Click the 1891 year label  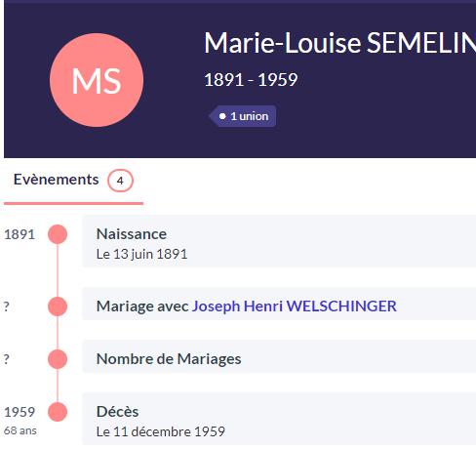20,234
